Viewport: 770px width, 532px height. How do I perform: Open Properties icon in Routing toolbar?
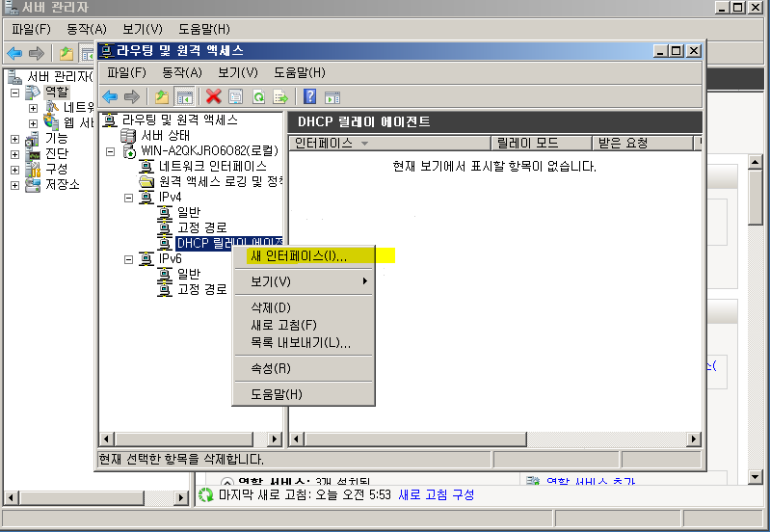point(236,96)
